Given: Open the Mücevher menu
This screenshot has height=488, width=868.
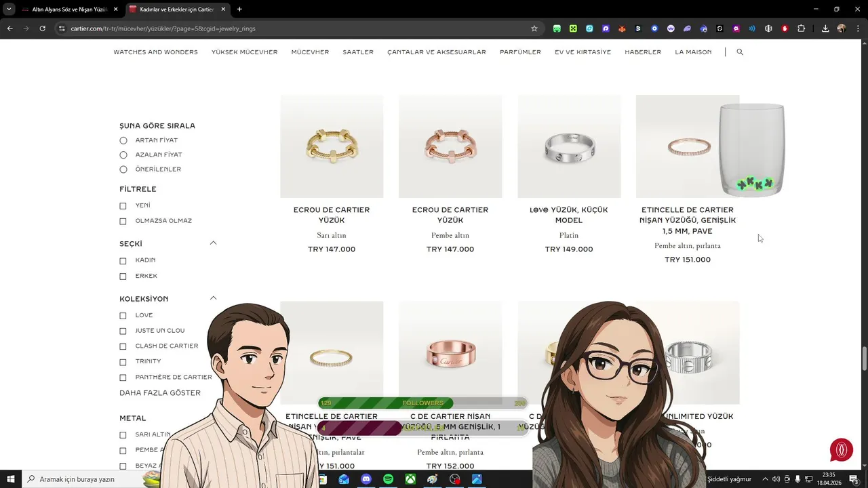Looking at the screenshot, I should 310,52.
